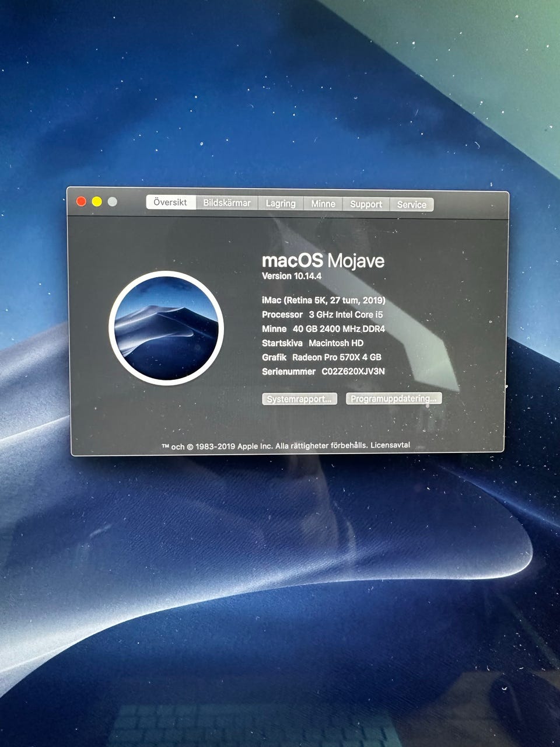Open the Licensavtal link
560x747 pixels.
tap(390, 445)
